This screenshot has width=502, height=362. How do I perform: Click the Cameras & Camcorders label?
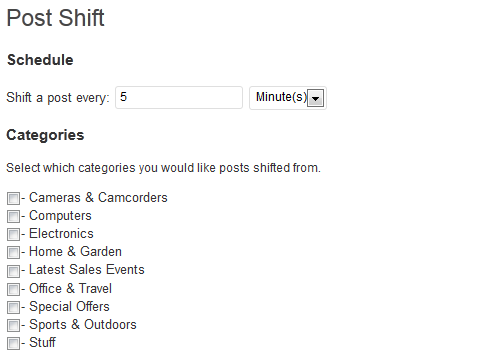point(98,197)
